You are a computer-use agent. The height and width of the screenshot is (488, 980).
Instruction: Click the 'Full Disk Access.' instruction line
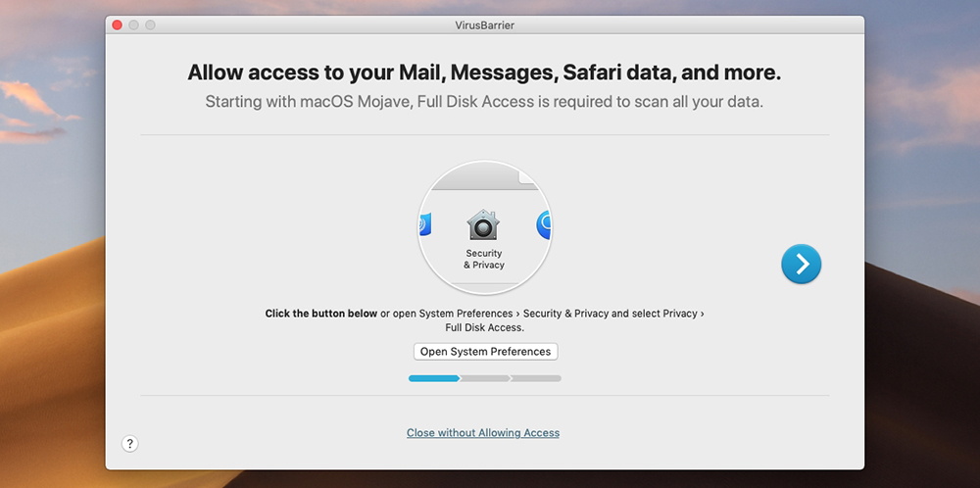[x=484, y=328]
